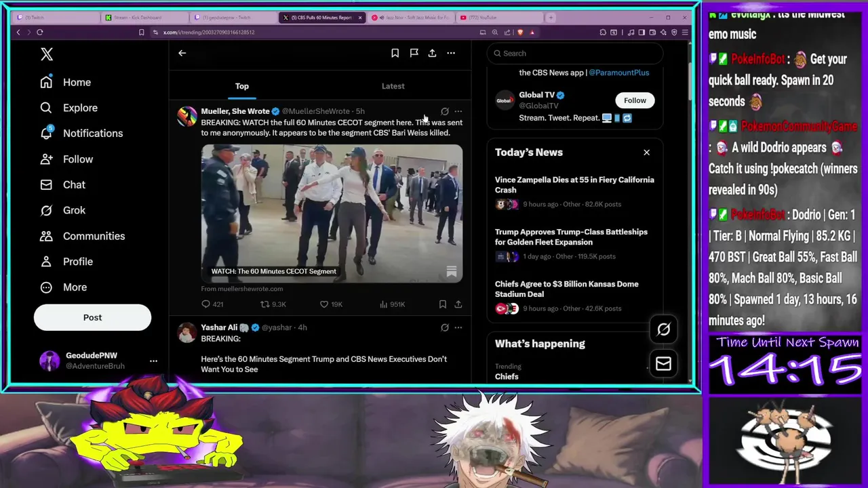Share the Mueller, She Wrote post
The width and height of the screenshot is (868, 488).
[458, 304]
